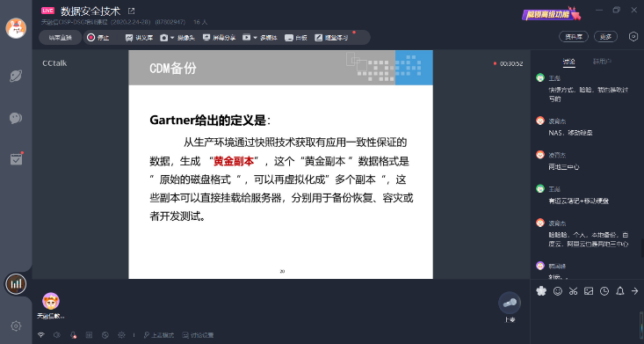Open the image upload icon in chat
This screenshot has height=344, width=644.
[589, 291]
